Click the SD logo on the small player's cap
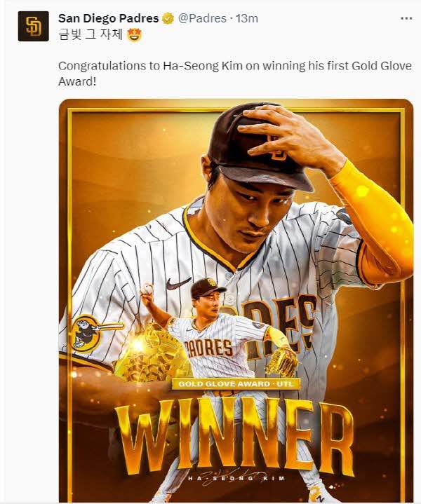Screen dimensions: 421x504 pos(211,282)
